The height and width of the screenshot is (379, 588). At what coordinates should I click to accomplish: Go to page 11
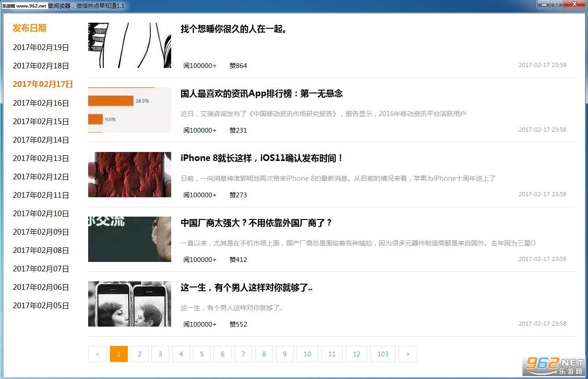[x=332, y=354]
